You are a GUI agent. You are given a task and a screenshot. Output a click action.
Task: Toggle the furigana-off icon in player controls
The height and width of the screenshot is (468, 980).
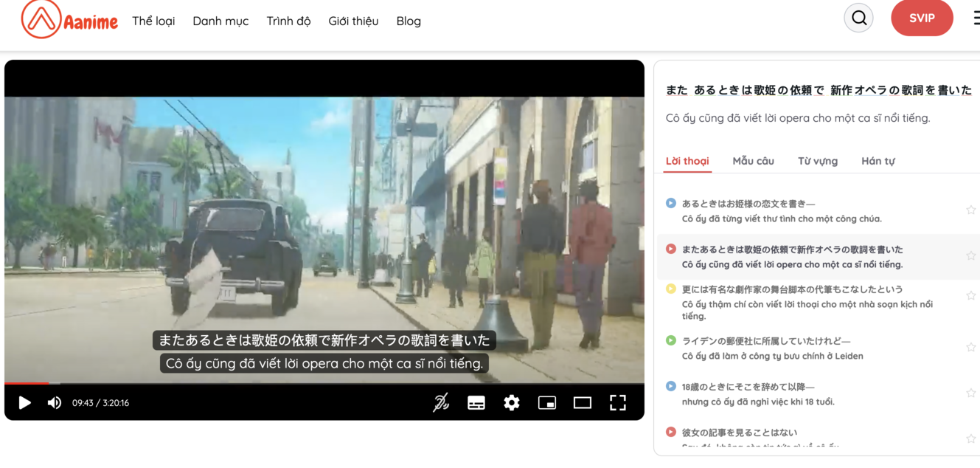[x=441, y=402]
